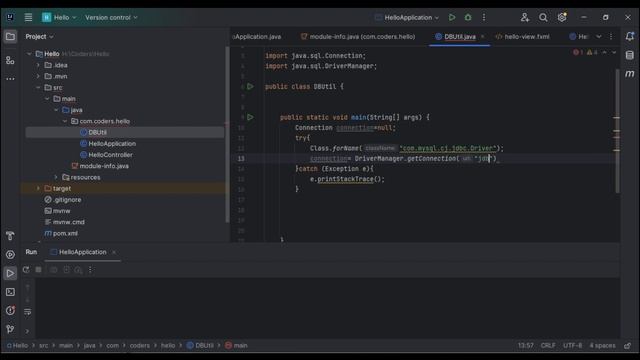Open the Build hammer tool window
This screenshot has height=360, width=640.
click(10, 236)
